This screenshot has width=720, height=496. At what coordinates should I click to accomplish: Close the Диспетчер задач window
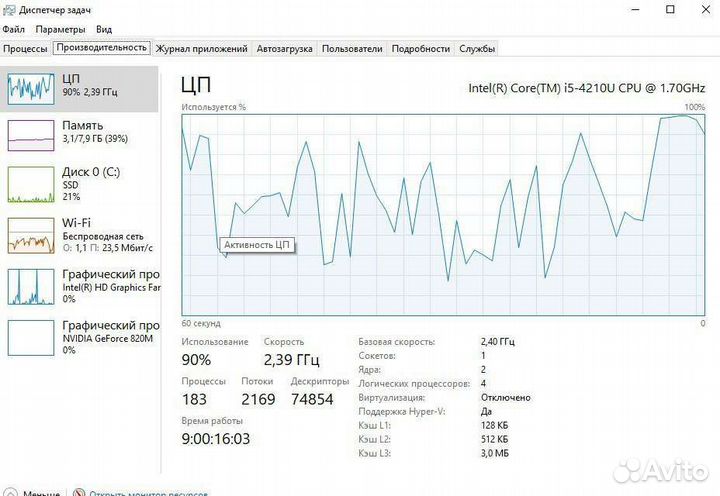706,10
